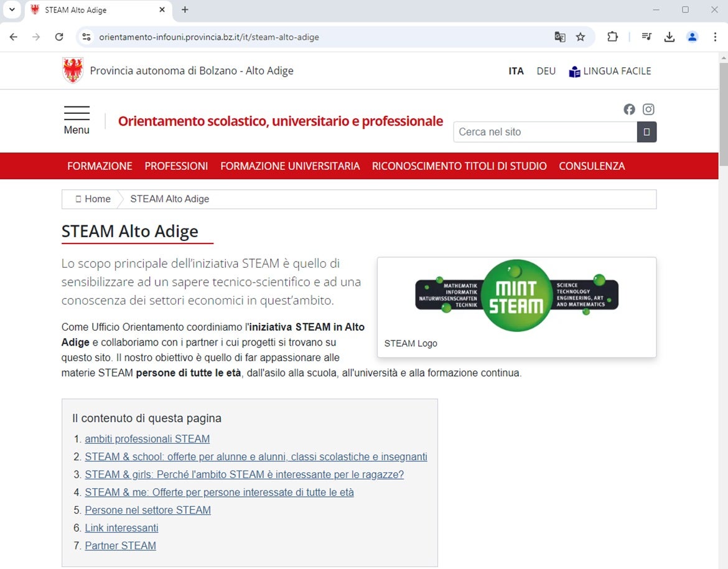Viewport: 728px width, 569px height.
Task: Open the tab search chevron dropdown
Action: (x=11, y=10)
